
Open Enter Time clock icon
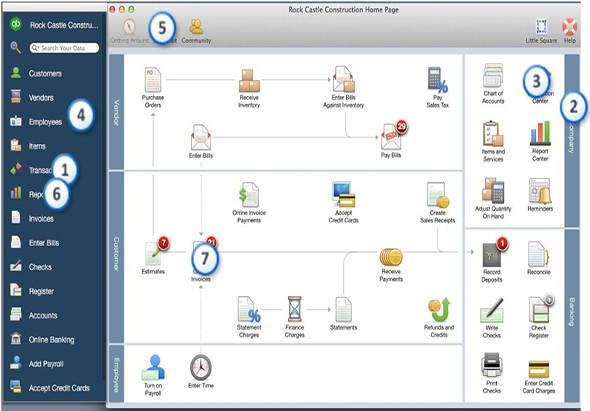(201, 367)
